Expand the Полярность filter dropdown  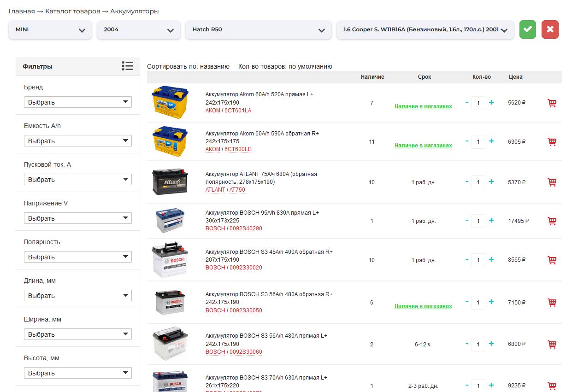click(78, 257)
